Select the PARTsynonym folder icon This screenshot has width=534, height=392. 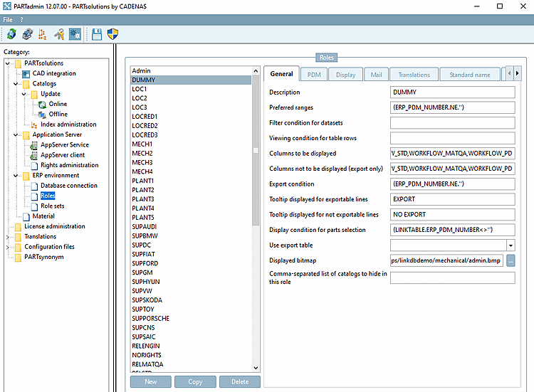18,258
